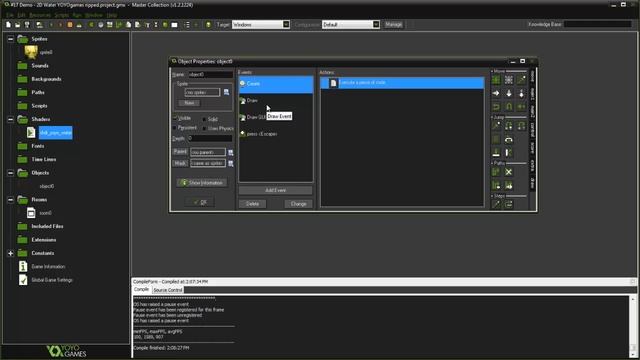Toggle the Visible checkbox
The width and height of the screenshot is (640, 360).
point(175,118)
